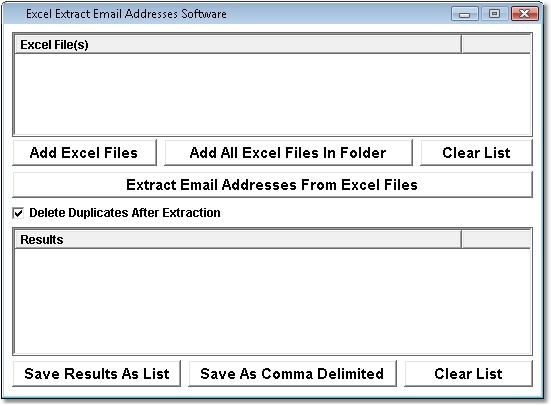Save Results As List

point(97,374)
